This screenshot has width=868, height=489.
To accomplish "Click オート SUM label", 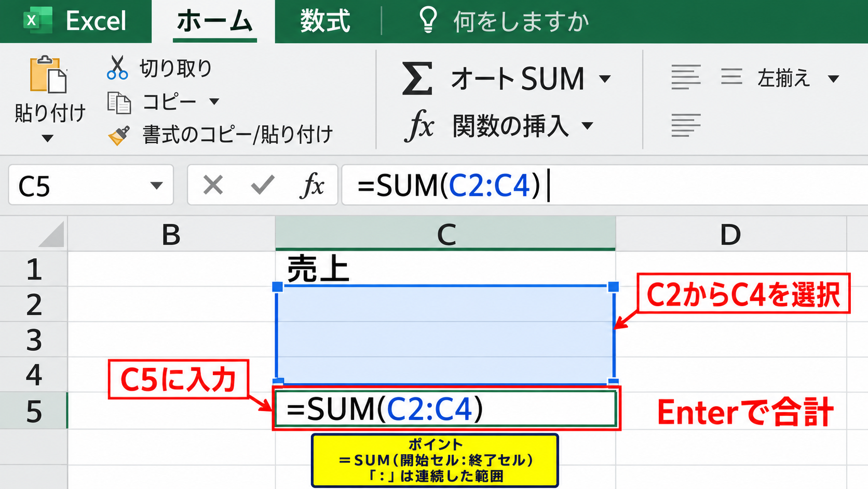I will [x=518, y=79].
